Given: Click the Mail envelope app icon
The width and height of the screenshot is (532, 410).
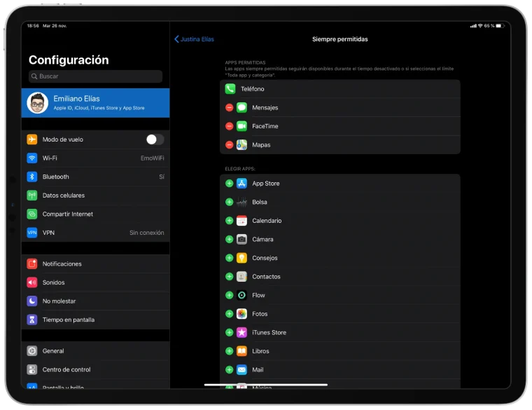Looking at the screenshot, I should (241, 370).
